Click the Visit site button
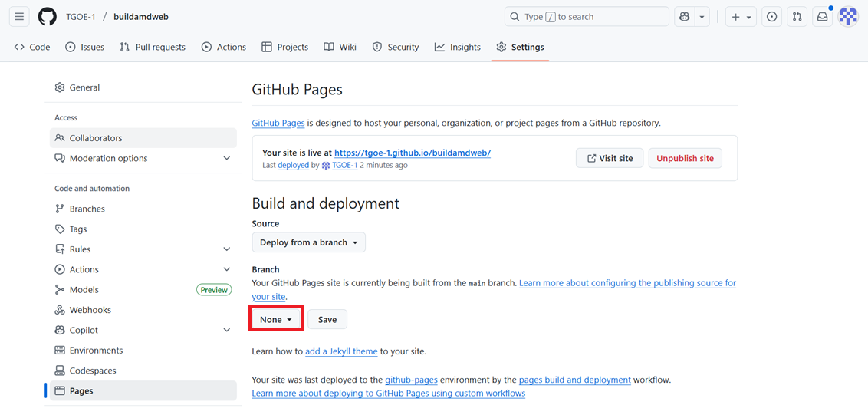 coord(610,158)
